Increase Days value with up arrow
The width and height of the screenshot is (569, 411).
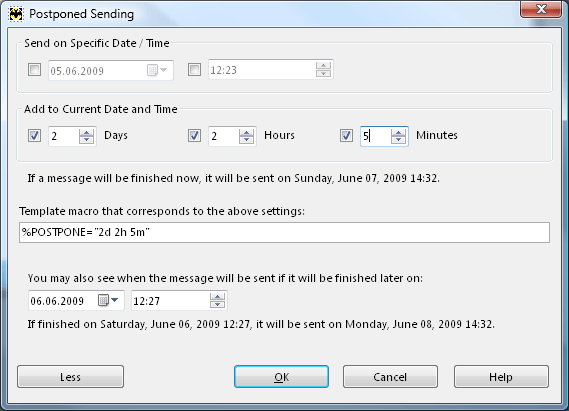(x=86, y=132)
